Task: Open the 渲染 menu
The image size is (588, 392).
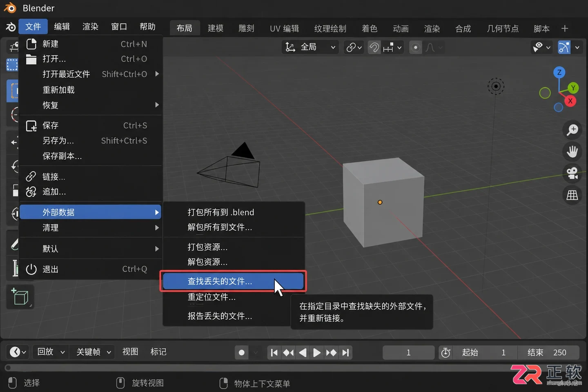Action: [x=90, y=27]
